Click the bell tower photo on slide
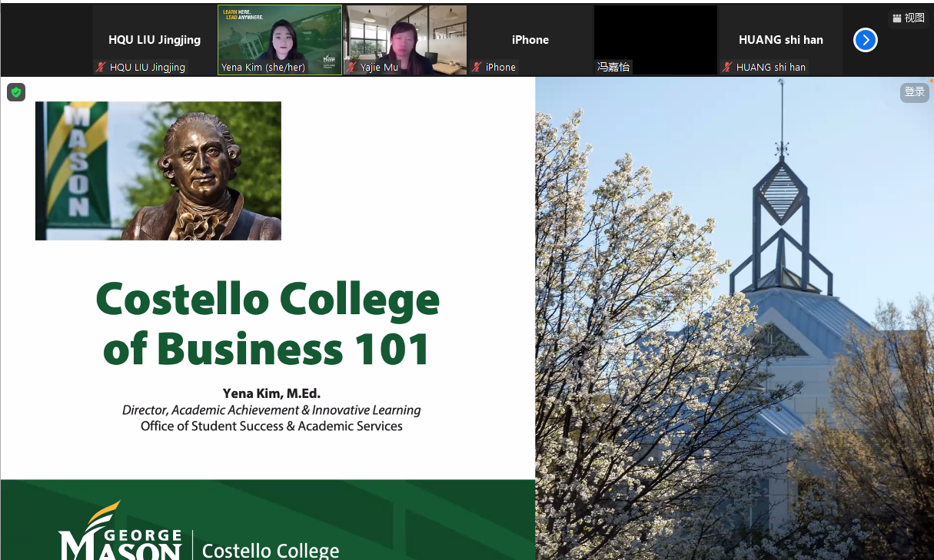The image size is (934, 560). coord(734,318)
